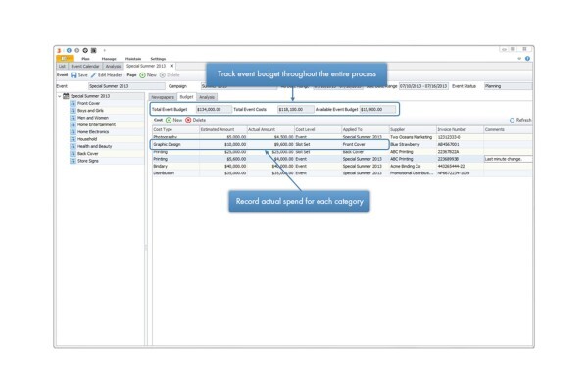The width and height of the screenshot is (588, 392).
Task: Click the page icon next to Home Entertainment
Action: coord(73,124)
